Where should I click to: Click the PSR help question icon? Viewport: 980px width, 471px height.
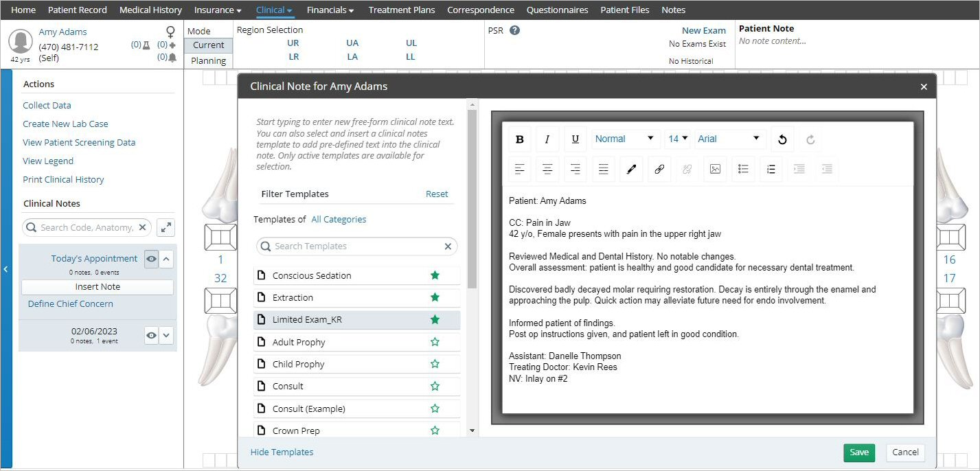pyautogui.click(x=514, y=30)
